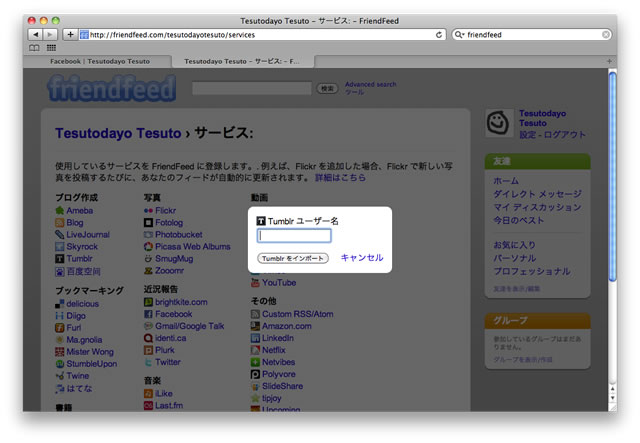The width and height of the screenshot is (640, 443).
Task: Open ホーム in the sidebar
Action: pos(506,181)
